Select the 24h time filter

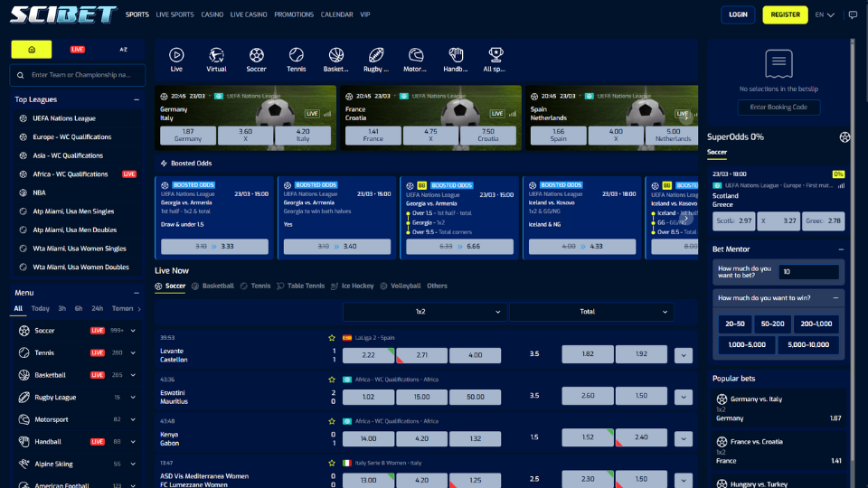98,309
